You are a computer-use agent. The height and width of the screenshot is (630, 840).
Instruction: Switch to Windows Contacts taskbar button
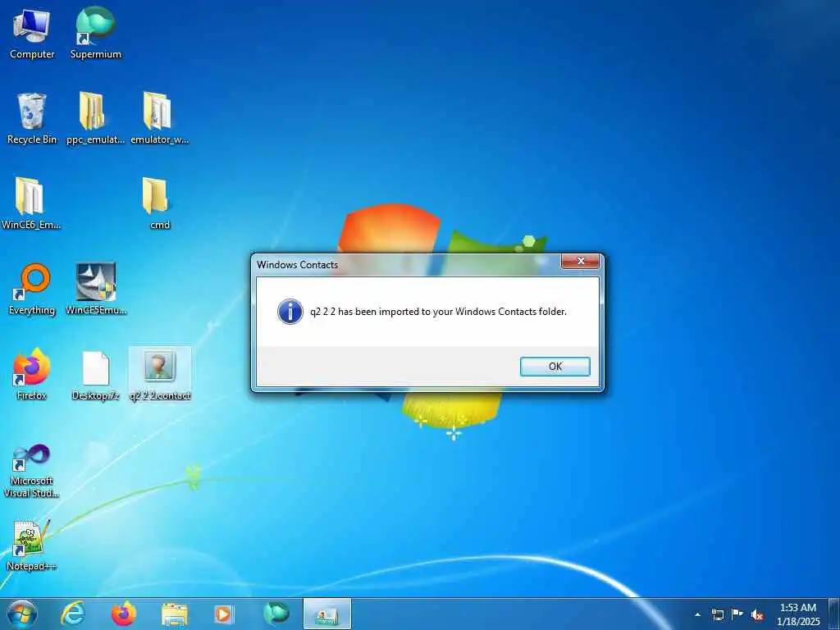326,614
